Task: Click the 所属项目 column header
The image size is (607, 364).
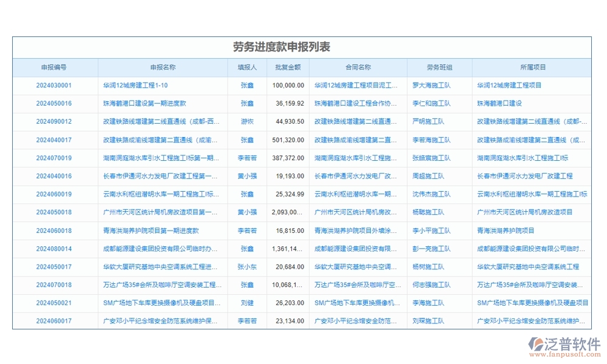Action: tap(522, 67)
